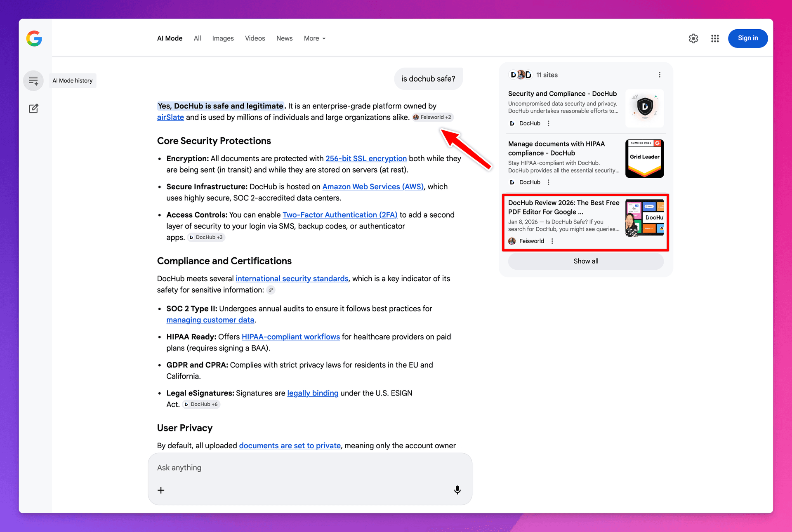This screenshot has width=792, height=532.
Task: Open the 256-bit SSL encryption link
Action: tap(366, 158)
